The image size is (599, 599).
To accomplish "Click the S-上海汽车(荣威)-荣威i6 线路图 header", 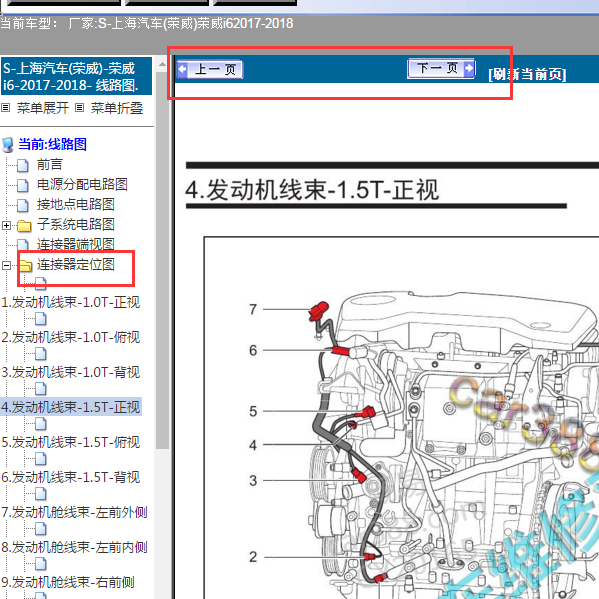I will click(76, 76).
